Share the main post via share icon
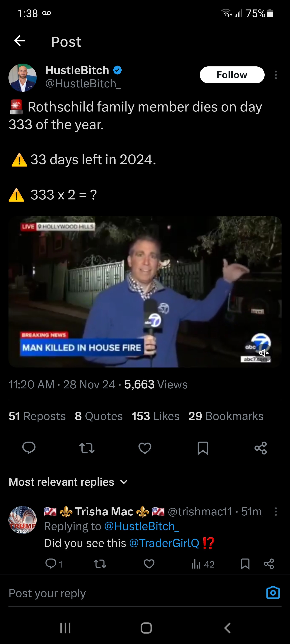Screen dimensions: 290x644 coord(260,448)
